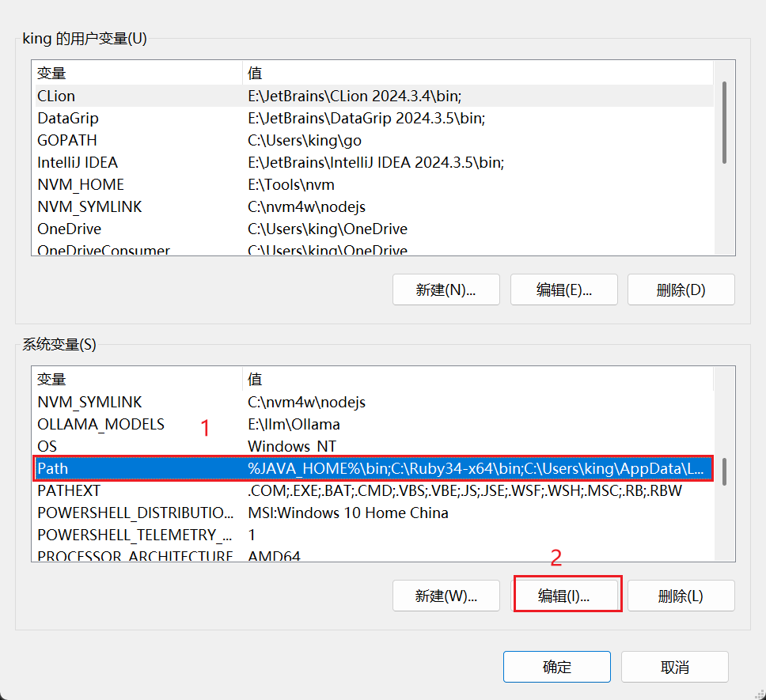Screen dimensions: 766x700
Task: Cancel the dialog with 取消
Action: 674,667
